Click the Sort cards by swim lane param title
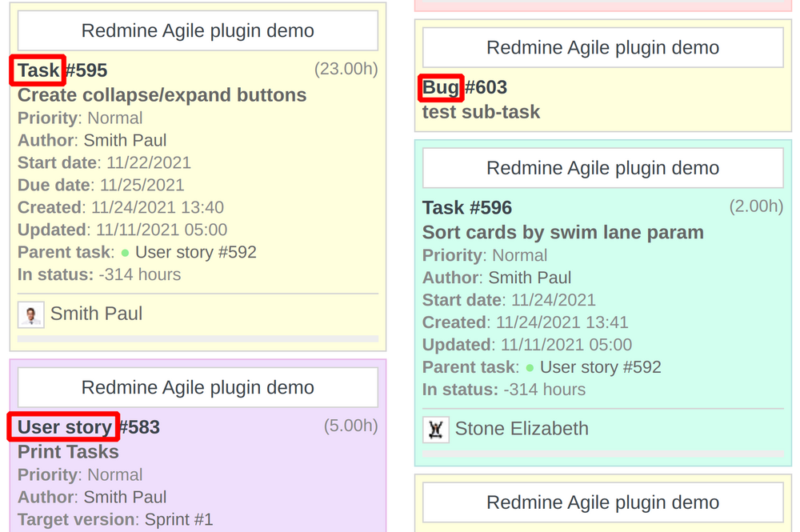800x532 pixels. [x=563, y=232]
